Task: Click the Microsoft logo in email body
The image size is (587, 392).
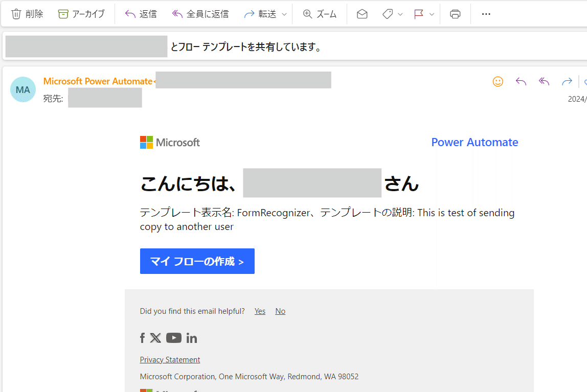Action: (170, 142)
